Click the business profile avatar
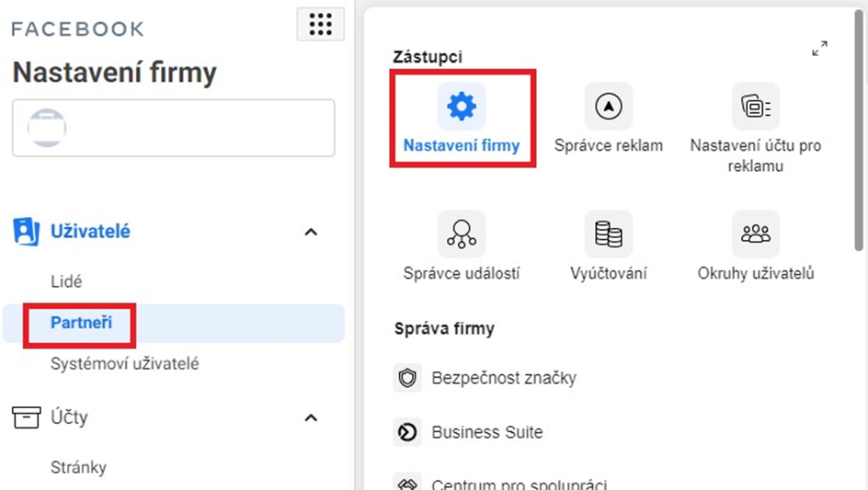The height and width of the screenshot is (490, 868). click(47, 128)
